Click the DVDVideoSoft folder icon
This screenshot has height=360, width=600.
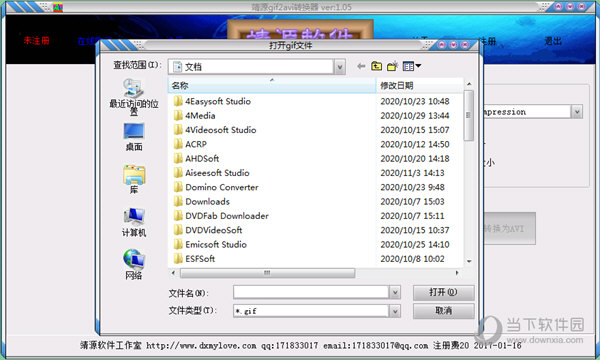(x=178, y=230)
